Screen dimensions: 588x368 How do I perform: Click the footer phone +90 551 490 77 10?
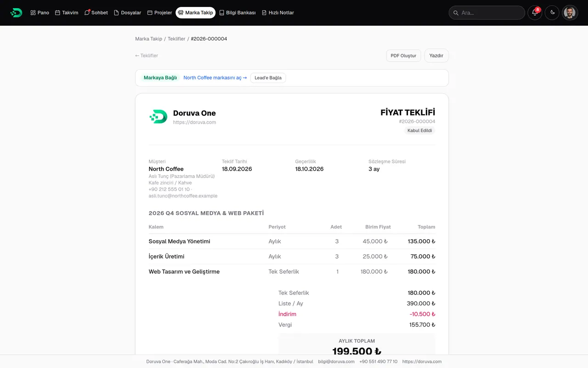click(x=379, y=362)
